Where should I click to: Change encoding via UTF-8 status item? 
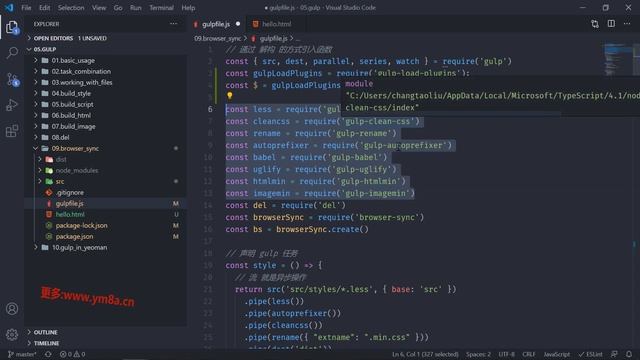coord(507,354)
